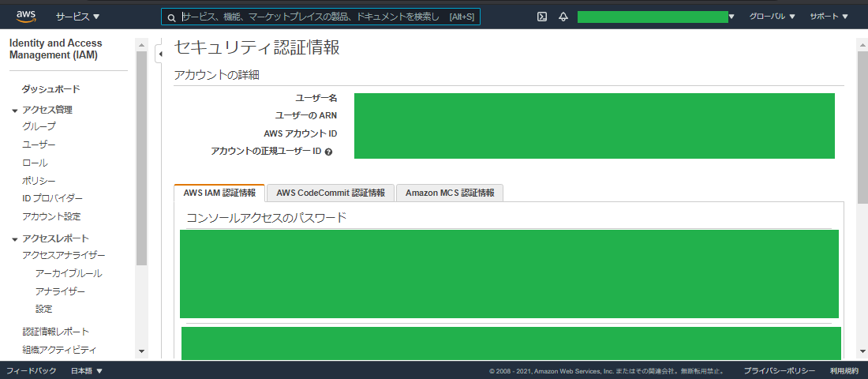Click the search magnifier icon
Image resolution: width=868 pixels, height=379 pixels.
pos(171,17)
